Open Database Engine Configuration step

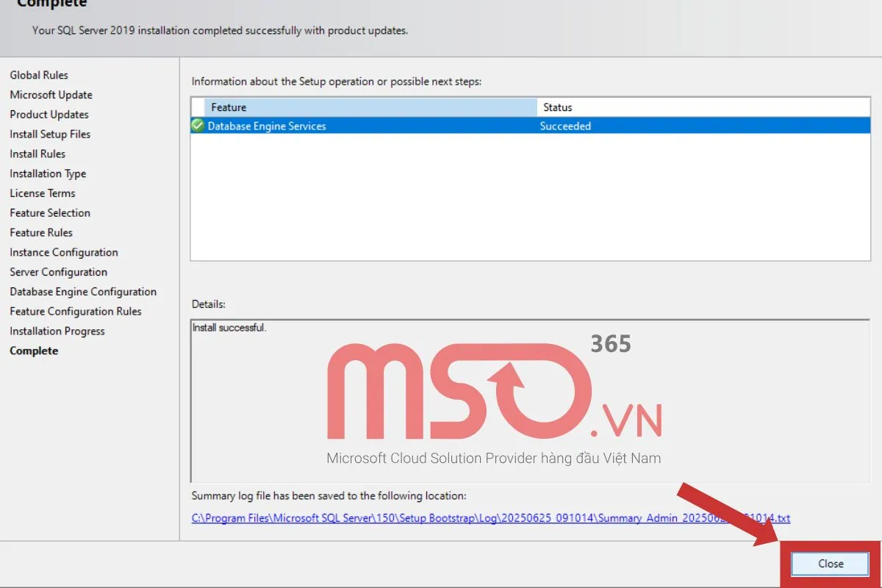pos(83,291)
